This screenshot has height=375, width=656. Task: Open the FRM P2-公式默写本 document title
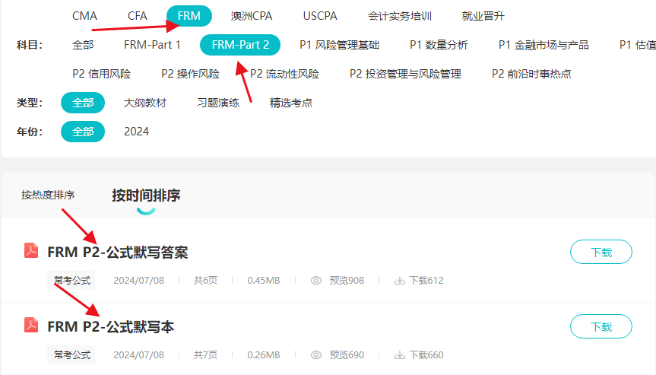tap(110, 327)
